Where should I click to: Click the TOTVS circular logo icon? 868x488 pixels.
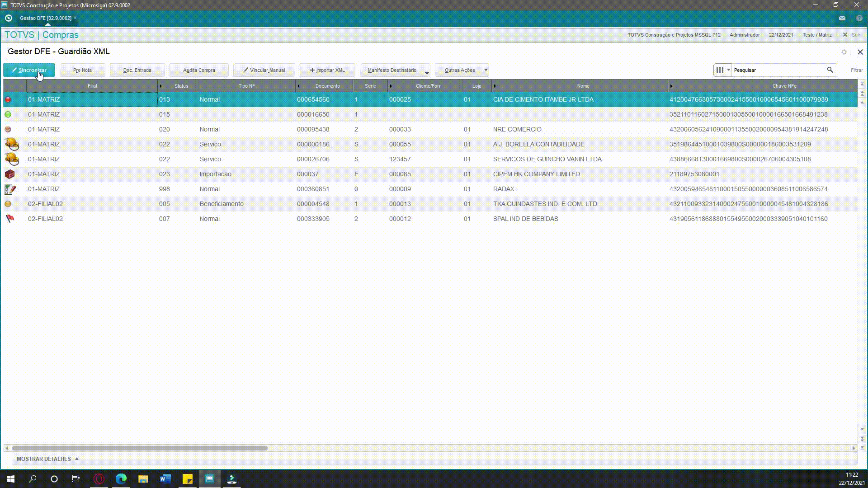(x=8, y=18)
